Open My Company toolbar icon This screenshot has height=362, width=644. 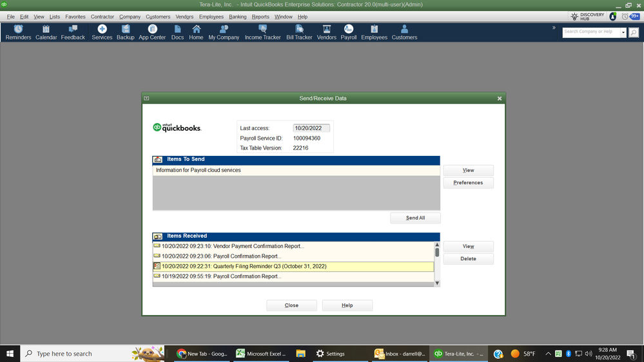point(224,32)
